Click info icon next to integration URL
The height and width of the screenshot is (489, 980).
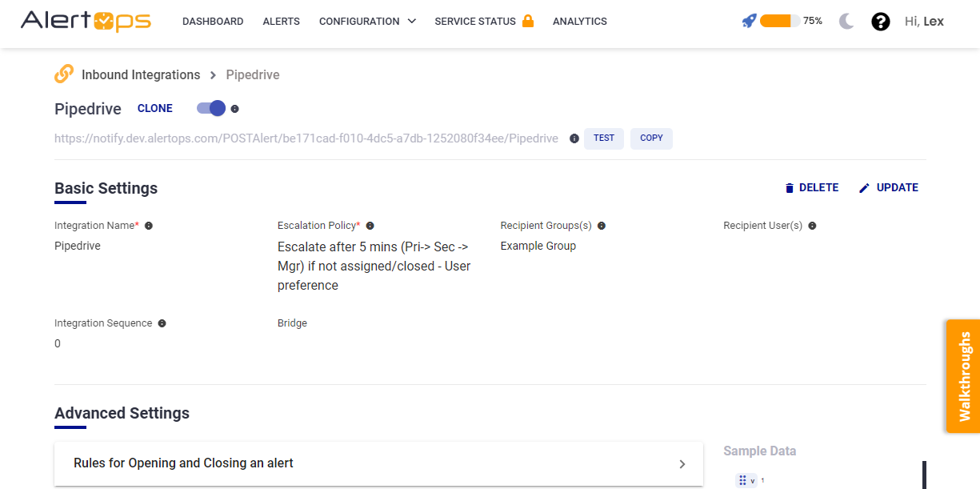574,138
